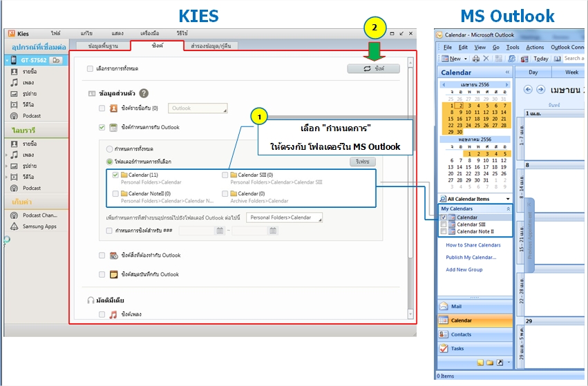Go to next month in Outlook date navigator
Viewport: 588px width, 386px height.
507,85
